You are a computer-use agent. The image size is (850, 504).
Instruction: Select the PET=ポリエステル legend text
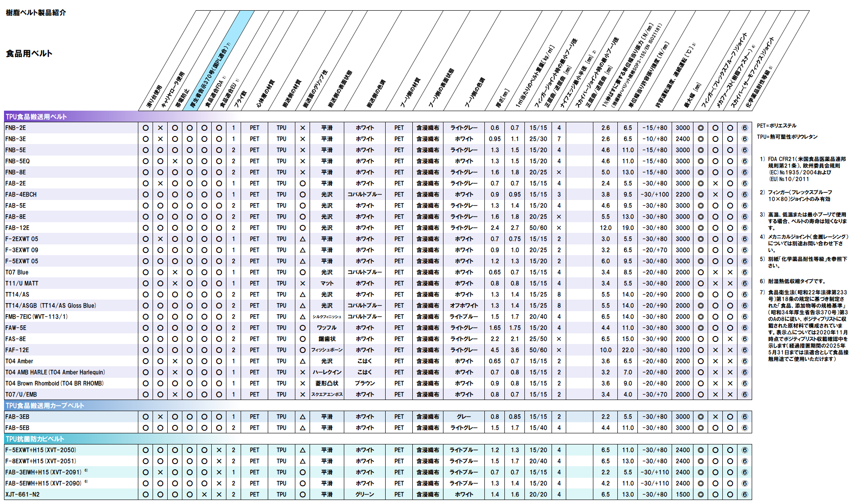777,126
